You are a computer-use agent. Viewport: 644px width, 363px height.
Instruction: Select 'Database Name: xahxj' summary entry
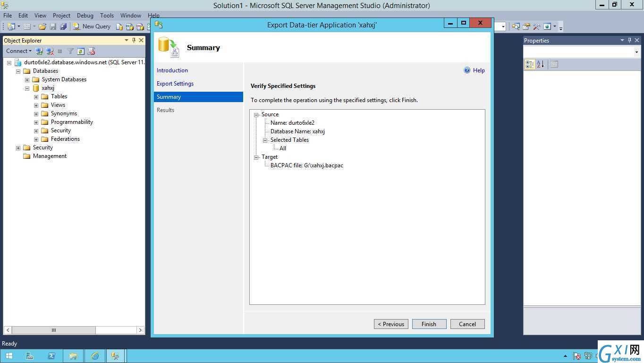[297, 131]
